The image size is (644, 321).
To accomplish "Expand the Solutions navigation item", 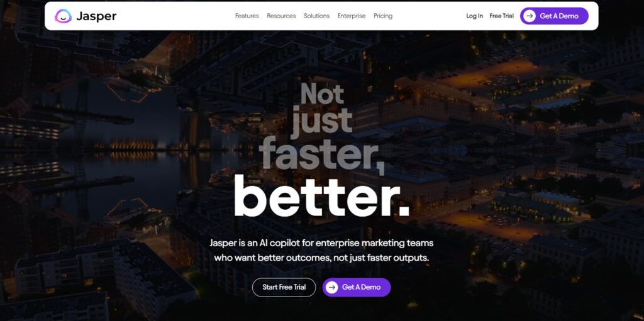I will pos(317,16).
